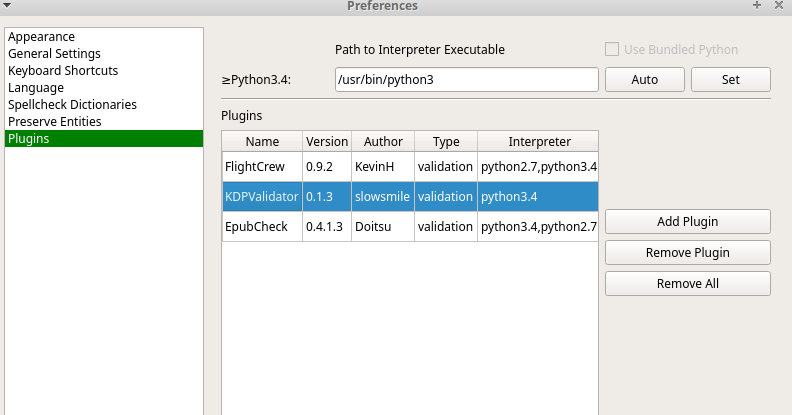
Task: Select Appearance in the preferences list
Action: [x=41, y=37]
